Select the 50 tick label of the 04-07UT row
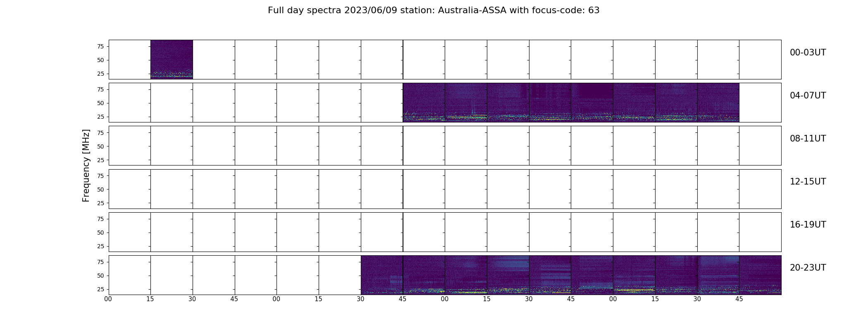This screenshot has height=331, width=868. [100, 103]
